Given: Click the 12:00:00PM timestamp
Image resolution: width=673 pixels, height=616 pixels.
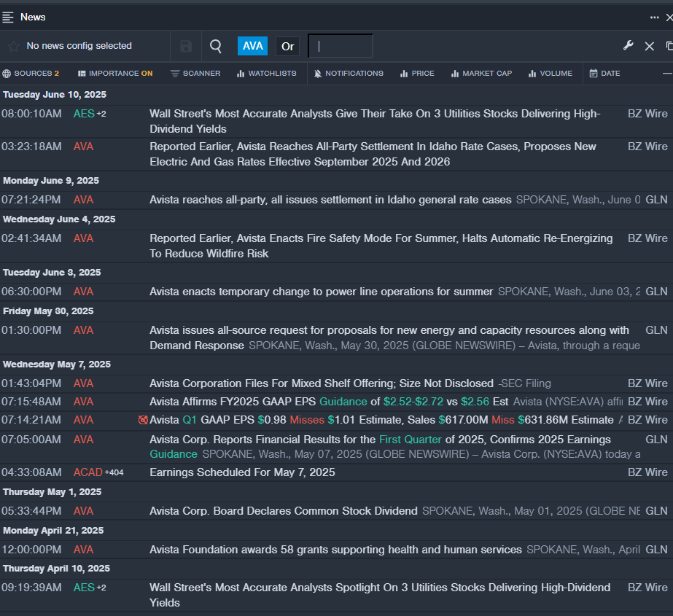Looking at the screenshot, I should [x=31, y=550].
